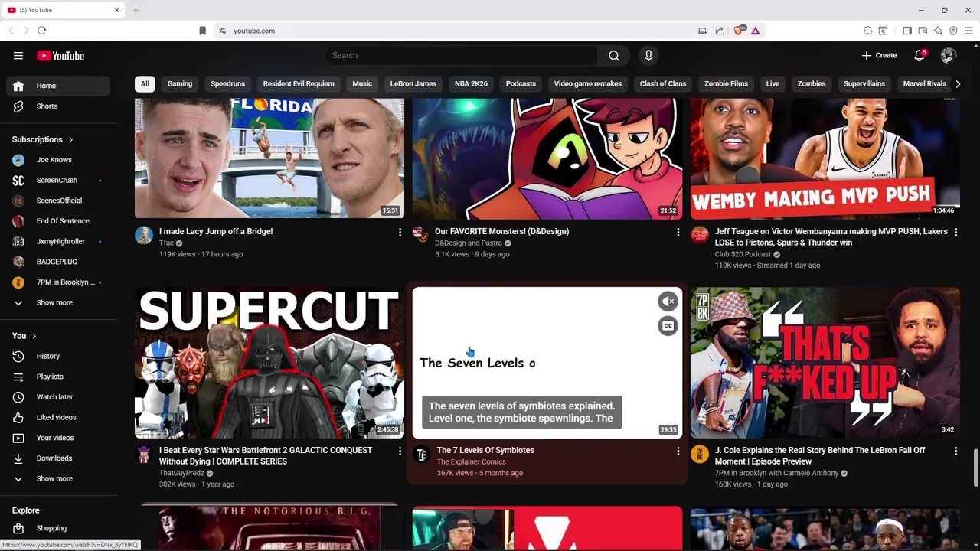Image resolution: width=980 pixels, height=551 pixels.
Task: Open the account avatar menu
Action: (x=949, y=55)
